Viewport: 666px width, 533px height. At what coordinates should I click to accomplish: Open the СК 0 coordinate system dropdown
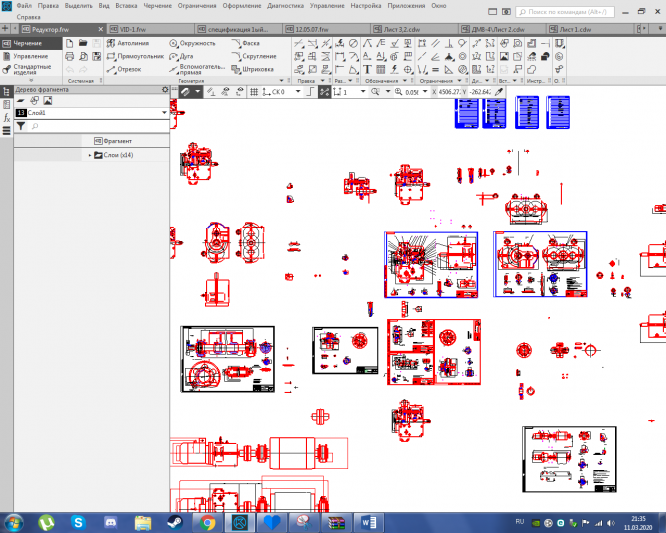click(x=298, y=92)
